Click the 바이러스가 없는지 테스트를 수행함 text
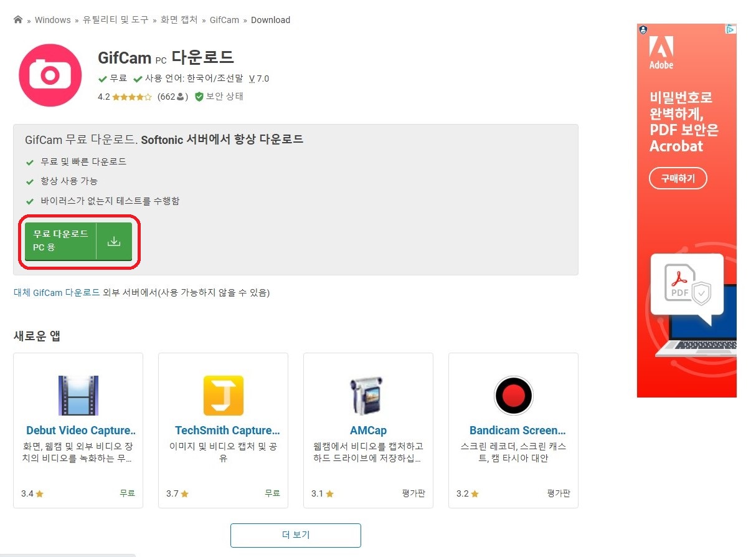Viewport: 756px width, 557px height. point(110,201)
